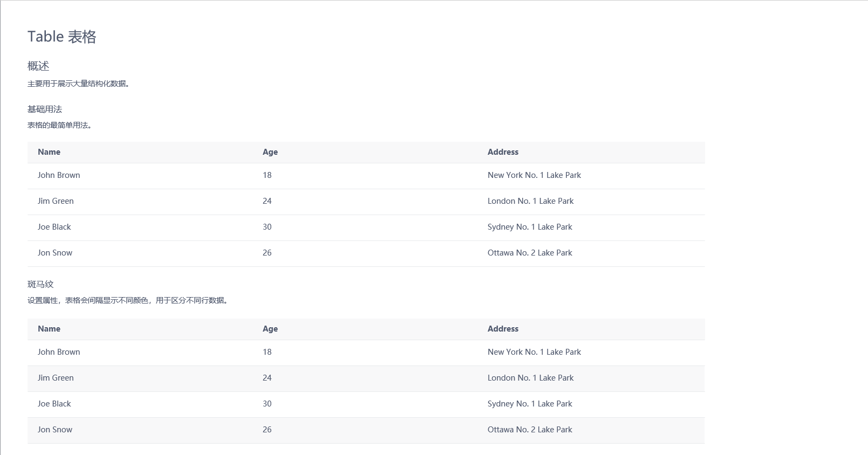Click Jon Snow in the striped table
This screenshot has width=868, height=455.
coord(55,430)
